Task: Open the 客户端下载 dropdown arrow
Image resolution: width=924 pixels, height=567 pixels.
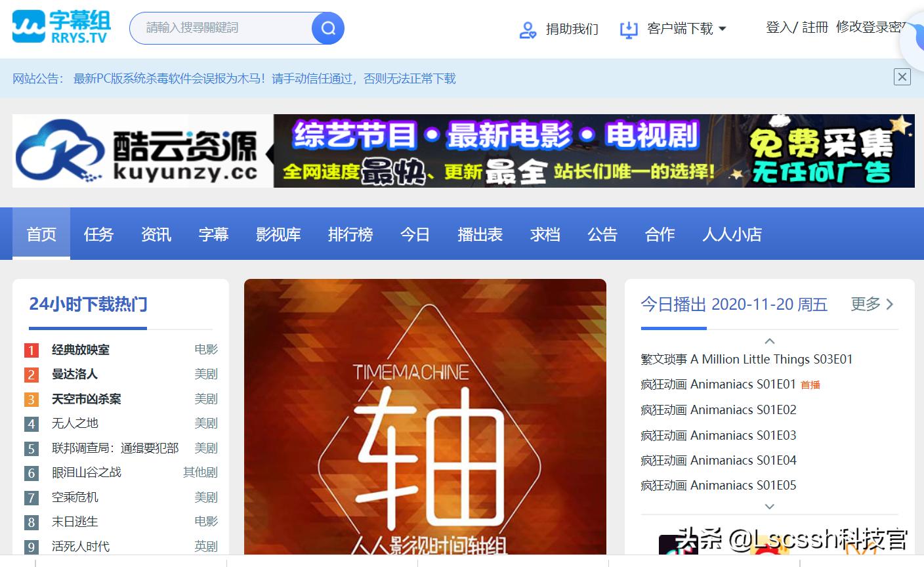Action: coord(723,29)
